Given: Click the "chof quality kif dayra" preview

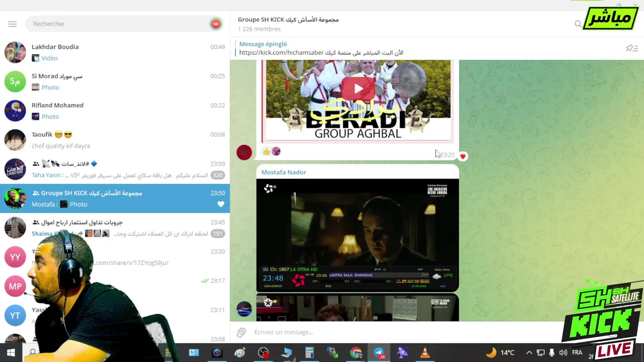Looking at the screenshot, I should [x=61, y=146].
